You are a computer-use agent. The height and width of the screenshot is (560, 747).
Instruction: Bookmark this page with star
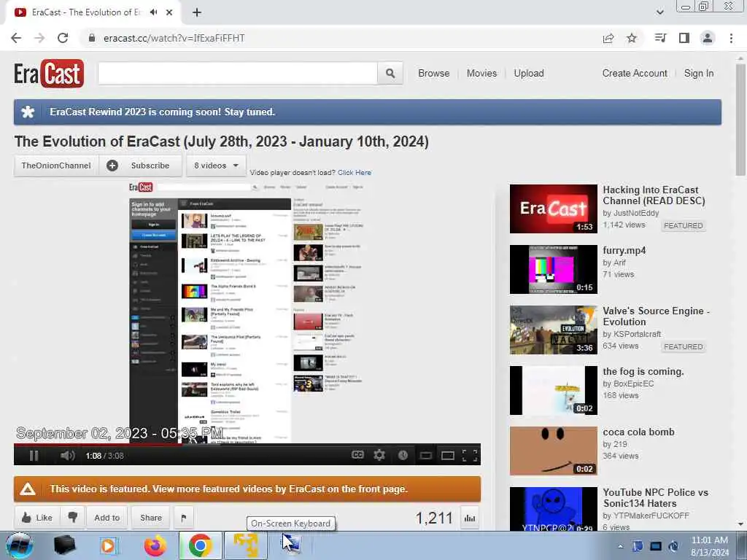point(631,38)
